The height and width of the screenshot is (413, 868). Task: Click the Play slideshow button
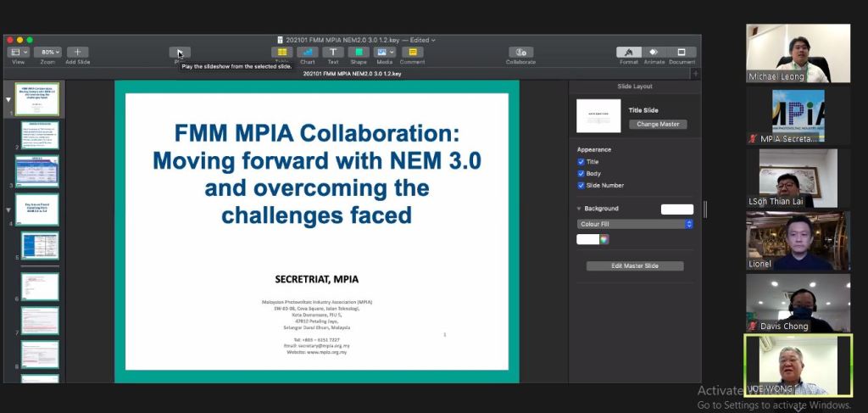point(179,53)
